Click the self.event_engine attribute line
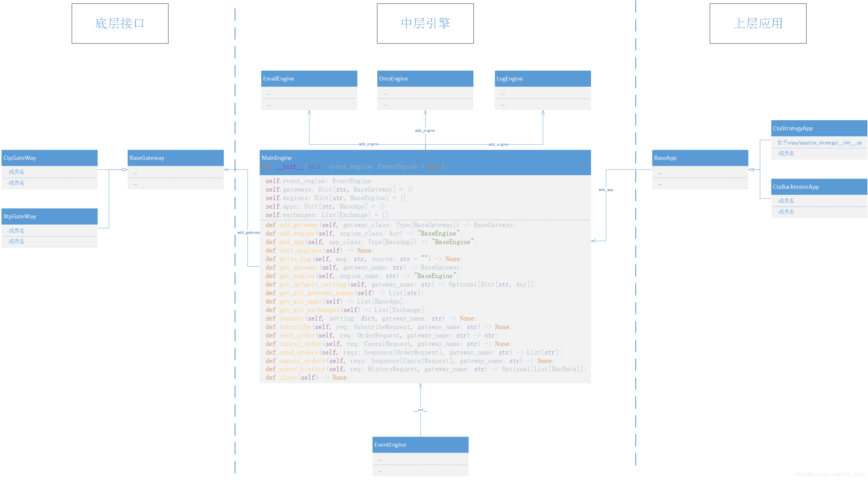 tap(318, 181)
